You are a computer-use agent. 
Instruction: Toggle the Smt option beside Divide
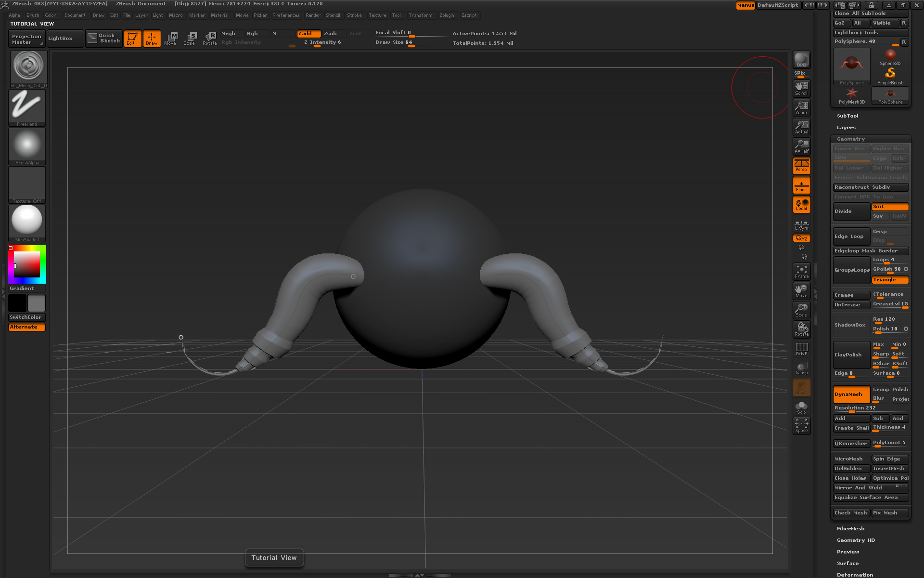[890, 207]
